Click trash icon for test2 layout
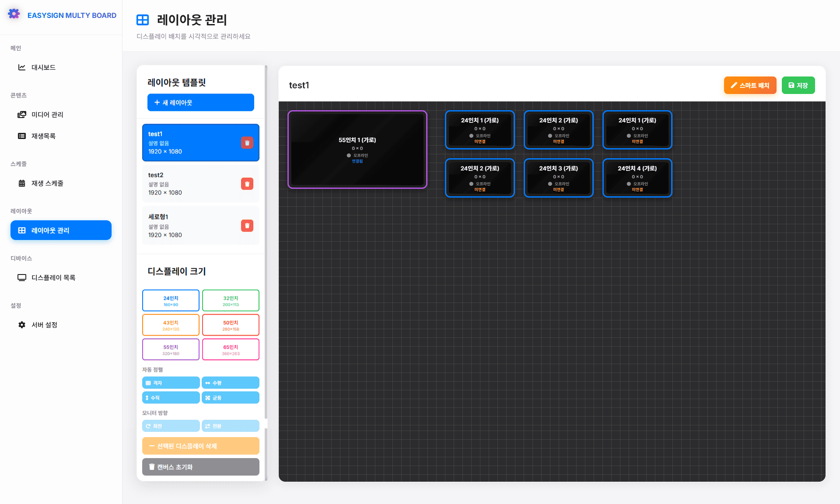 [247, 184]
